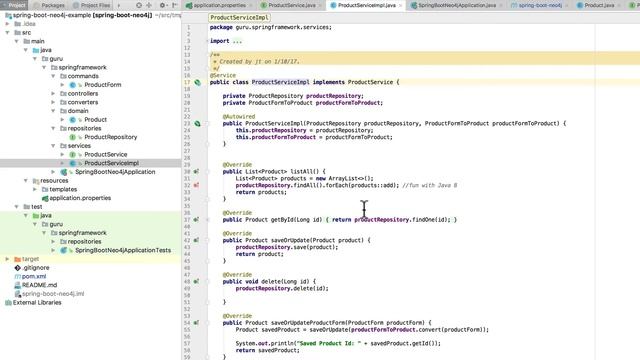The height and width of the screenshot is (360, 640).
Task: Click the red gutter icon at line 32
Action: point(196,185)
